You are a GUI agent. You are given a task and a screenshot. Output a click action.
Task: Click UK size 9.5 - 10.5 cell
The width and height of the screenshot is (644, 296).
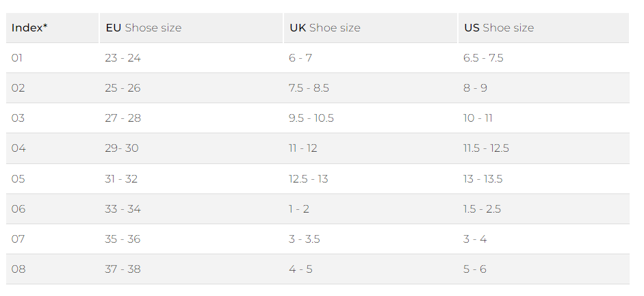tap(311, 118)
